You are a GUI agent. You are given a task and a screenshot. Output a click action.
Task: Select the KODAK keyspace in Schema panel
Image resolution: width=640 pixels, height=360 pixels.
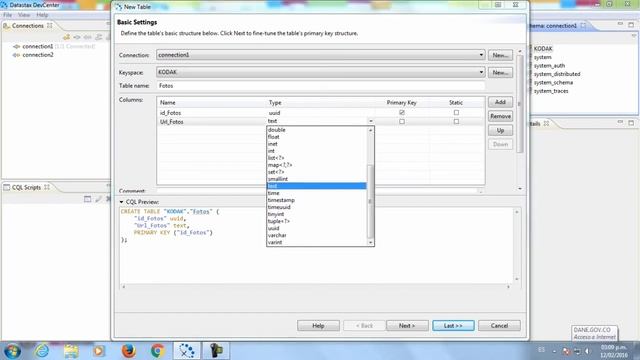point(543,49)
